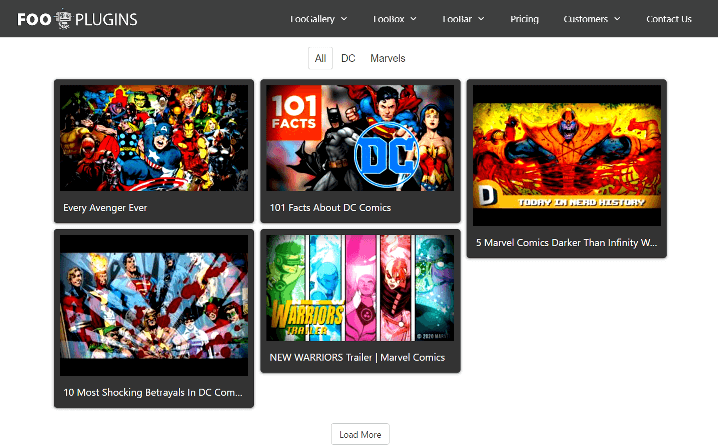Click the 'Every Avenger Ever' caption
This screenshot has width=718, height=448.
click(x=105, y=208)
